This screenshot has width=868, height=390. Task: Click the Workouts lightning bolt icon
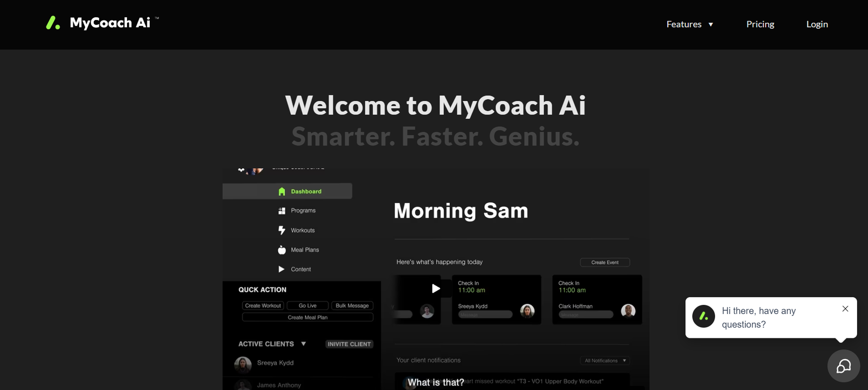(x=282, y=231)
